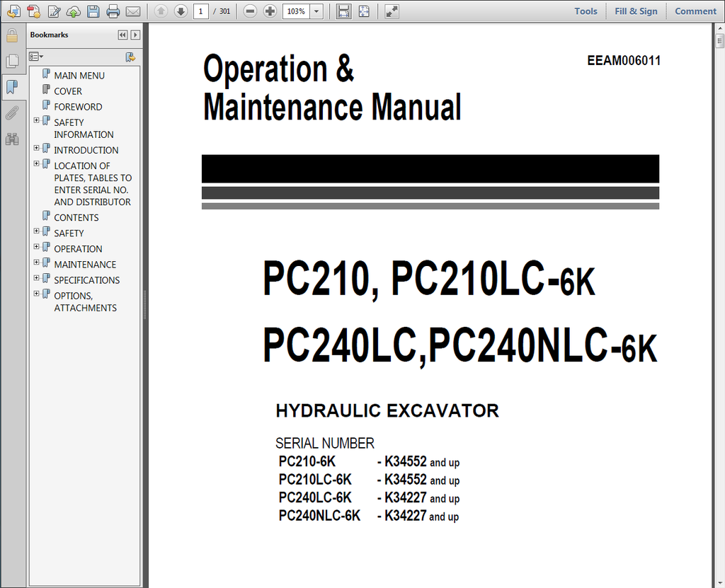Expand the INTRODUCTION bookmark
Image resolution: width=725 pixels, height=588 pixels.
(x=37, y=148)
